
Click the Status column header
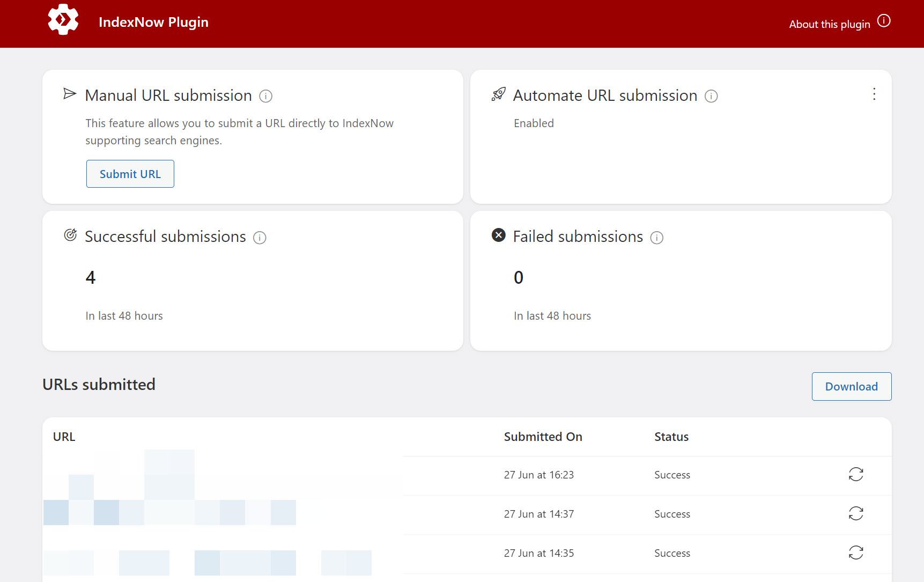coord(671,437)
